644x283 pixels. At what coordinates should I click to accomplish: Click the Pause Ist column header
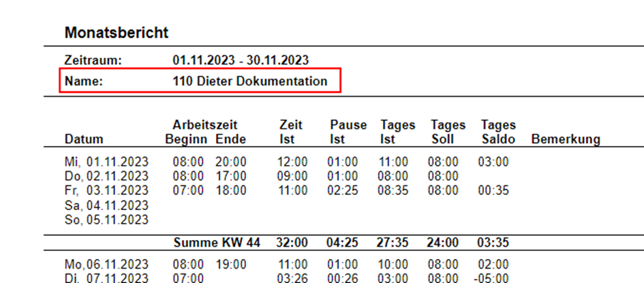click(x=348, y=132)
